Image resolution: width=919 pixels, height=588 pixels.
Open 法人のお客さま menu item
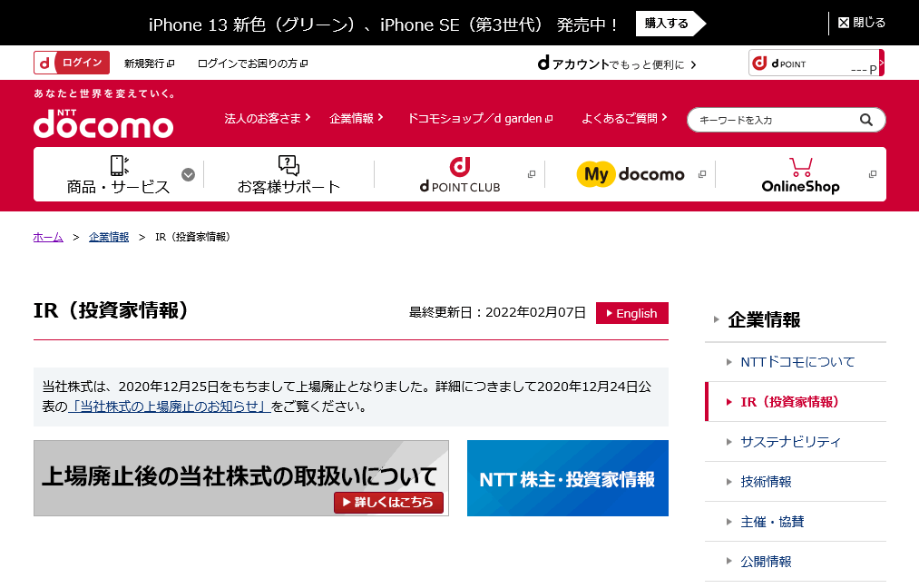coord(268,119)
